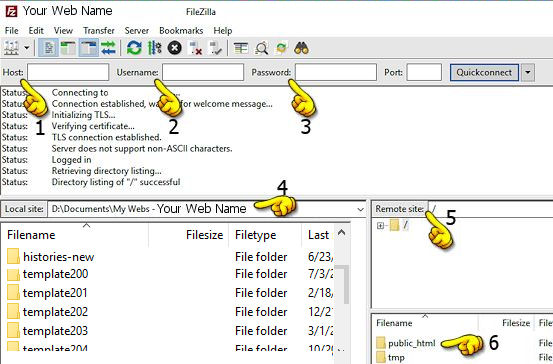Toggle remote directory tree display
Viewport: 553px width, 364px height.
[89, 48]
